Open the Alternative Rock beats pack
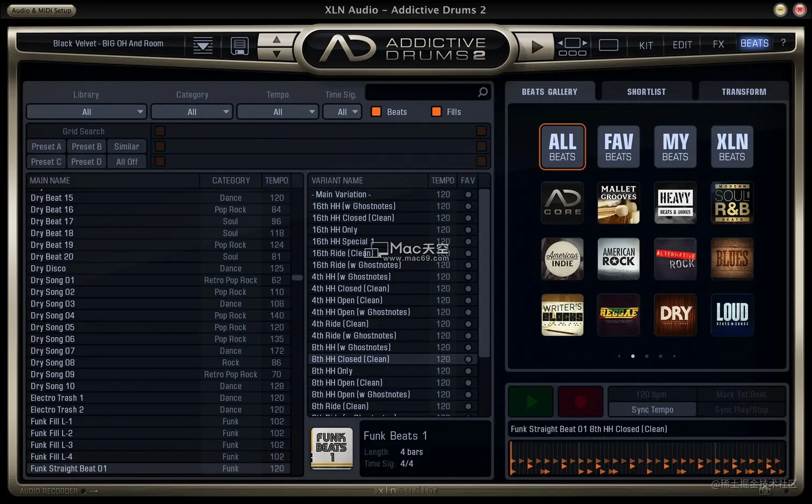The height and width of the screenshot is (504, 812). pos(675,259)
